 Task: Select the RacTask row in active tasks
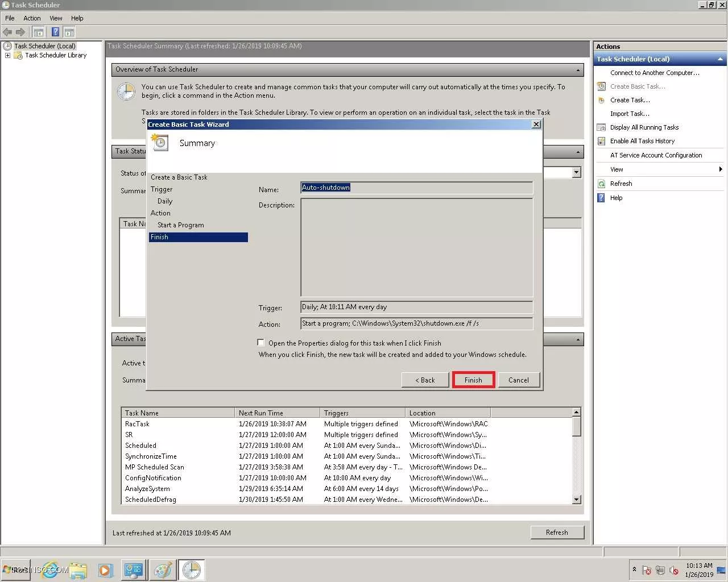click(347, 424)
